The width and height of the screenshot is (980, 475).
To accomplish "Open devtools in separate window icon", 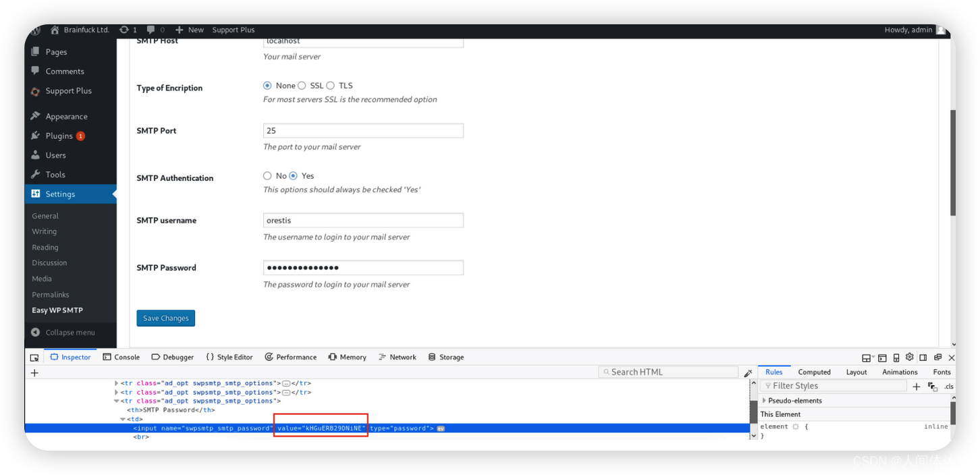I will [937, 358].
